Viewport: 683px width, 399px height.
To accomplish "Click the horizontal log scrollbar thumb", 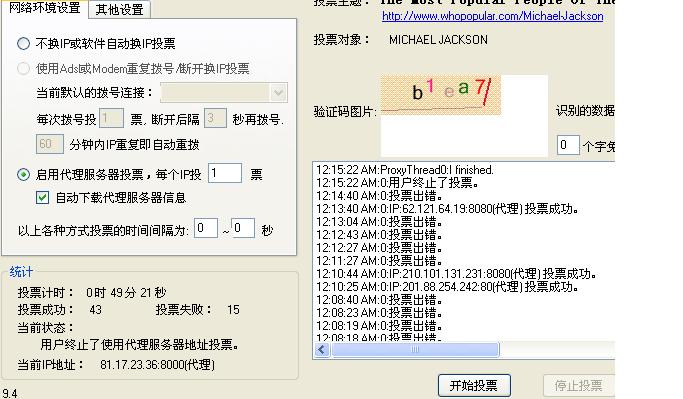I will click(x=415, y=349).
